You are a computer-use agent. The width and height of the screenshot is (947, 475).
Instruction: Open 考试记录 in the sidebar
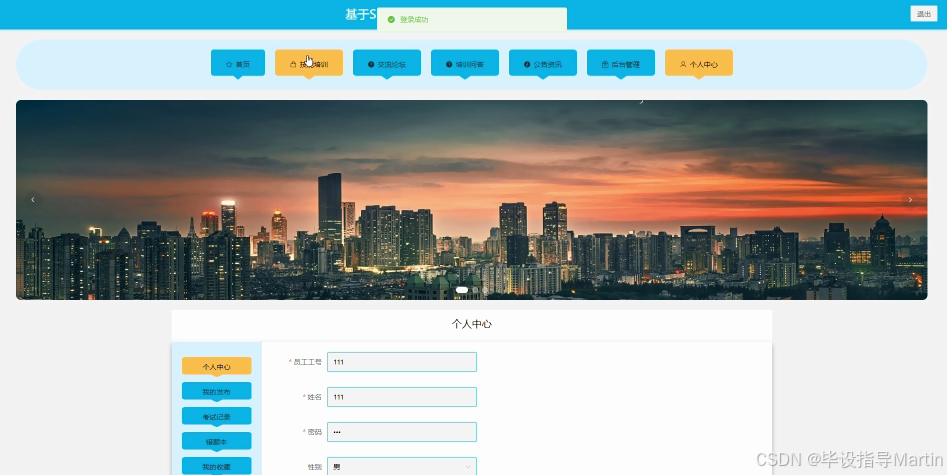[216, 416]
